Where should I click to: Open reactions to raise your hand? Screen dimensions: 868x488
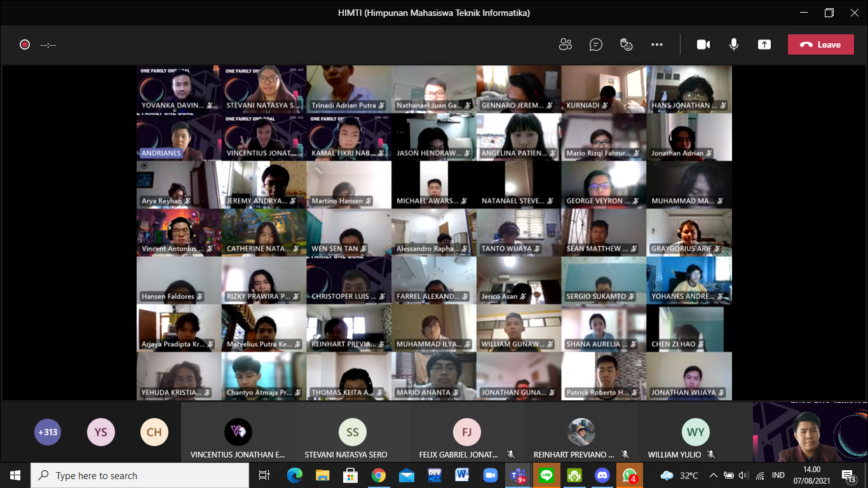point(627,44)
